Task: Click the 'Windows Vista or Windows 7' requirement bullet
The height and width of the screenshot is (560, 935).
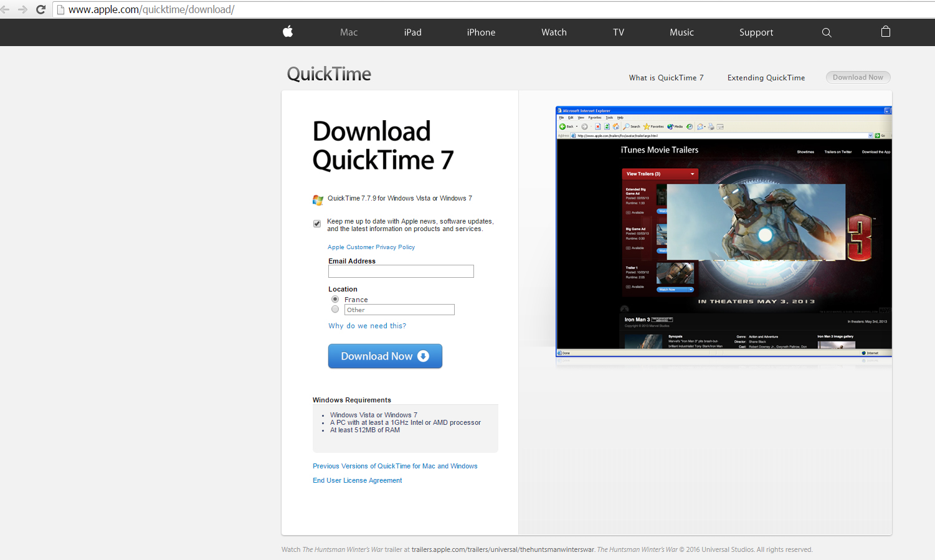Action: pos(374,415)
